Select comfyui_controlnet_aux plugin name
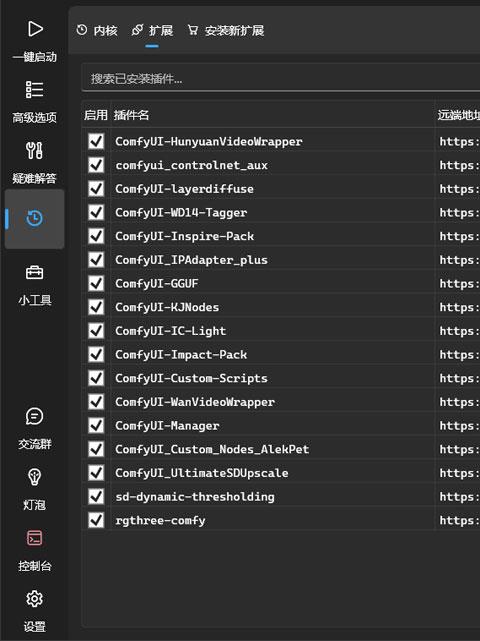Viewport: 480px width, 641px height. [191, 166]
